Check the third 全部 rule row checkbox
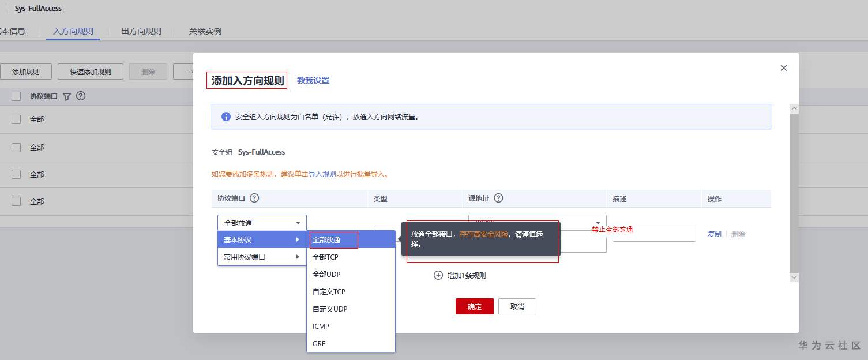 pos(16,174)
